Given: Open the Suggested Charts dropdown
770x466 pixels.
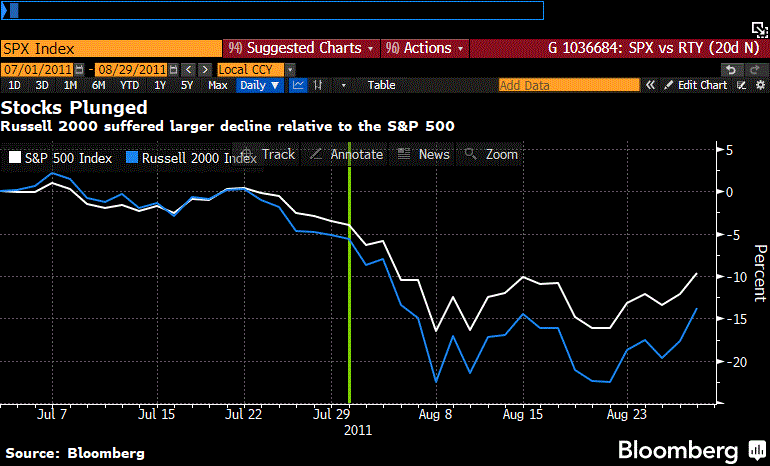Looking at the screenshot, I should tap(302, 48).
